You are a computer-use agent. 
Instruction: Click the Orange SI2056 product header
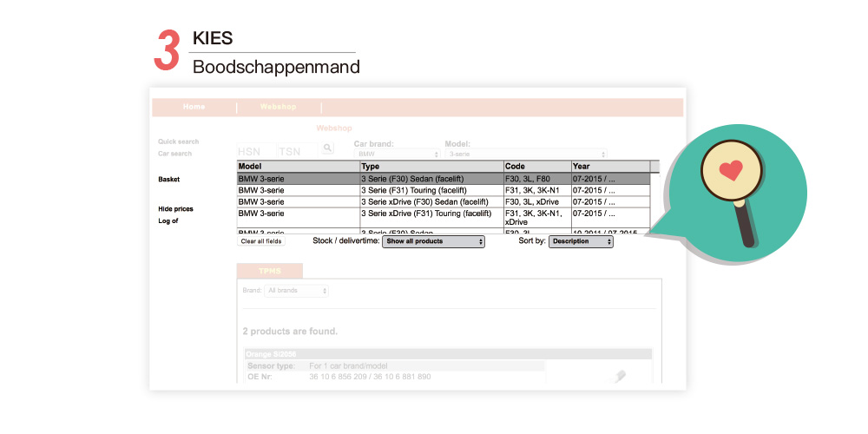click(449, 354)
